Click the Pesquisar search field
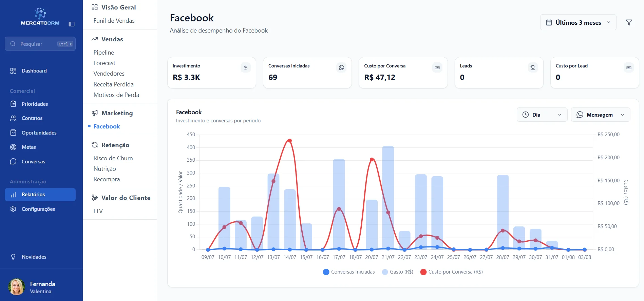Image resolution: width=644 pixels, height=301 pixels. [40, 44]
